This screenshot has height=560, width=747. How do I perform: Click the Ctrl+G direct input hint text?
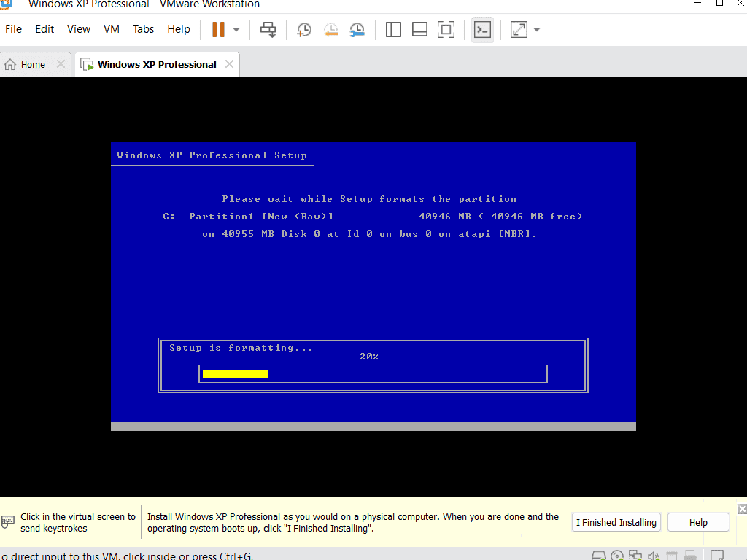point(126,556)
